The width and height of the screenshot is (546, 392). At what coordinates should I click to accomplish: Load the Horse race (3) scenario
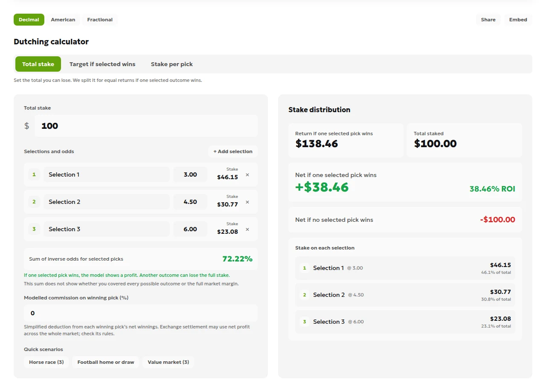point(46,362)
